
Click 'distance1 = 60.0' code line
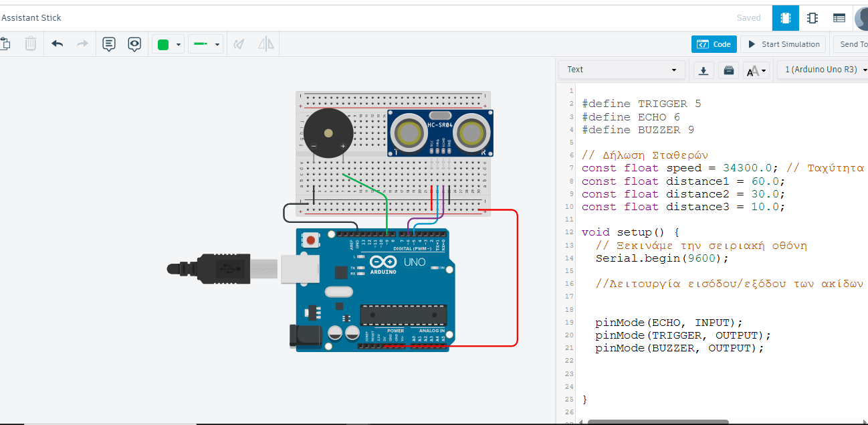(x=683, y=181)
